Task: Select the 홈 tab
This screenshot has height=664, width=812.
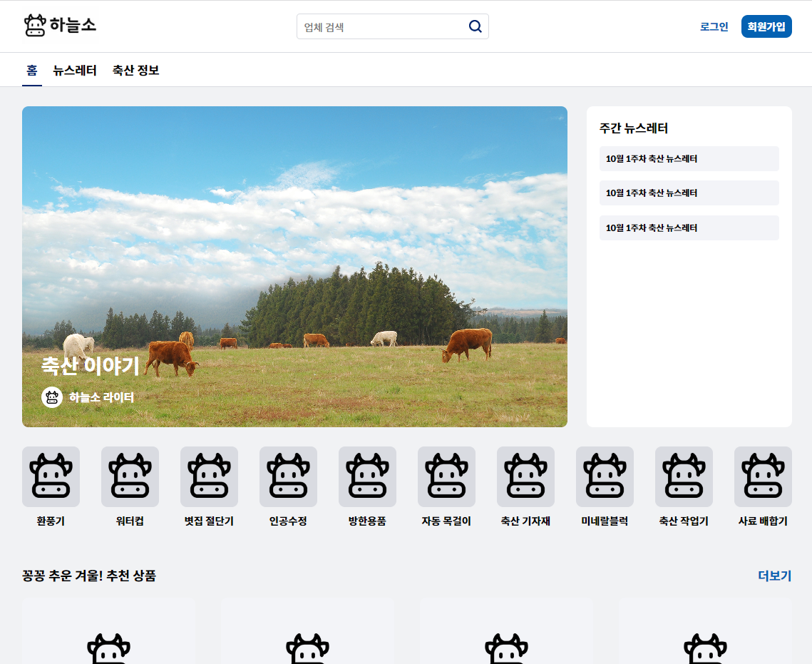Action: 32,71
